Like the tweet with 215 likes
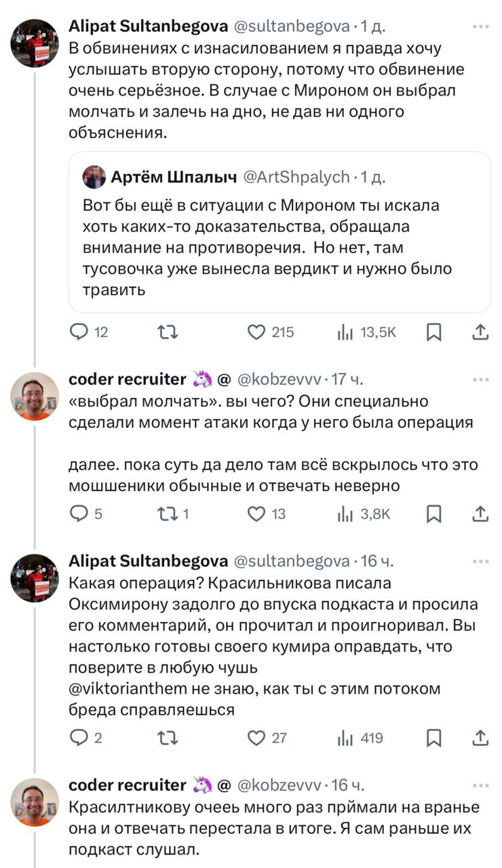The image size is (502, 868). [256, 332]
